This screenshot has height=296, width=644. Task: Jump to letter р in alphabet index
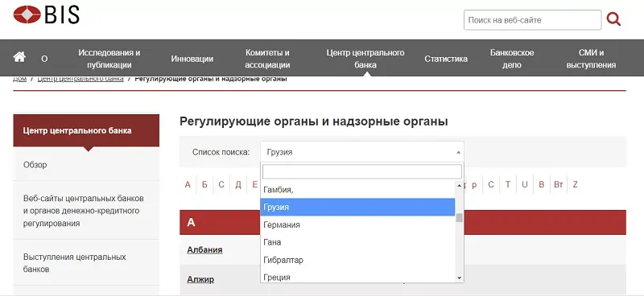click(x=474, y=185)
